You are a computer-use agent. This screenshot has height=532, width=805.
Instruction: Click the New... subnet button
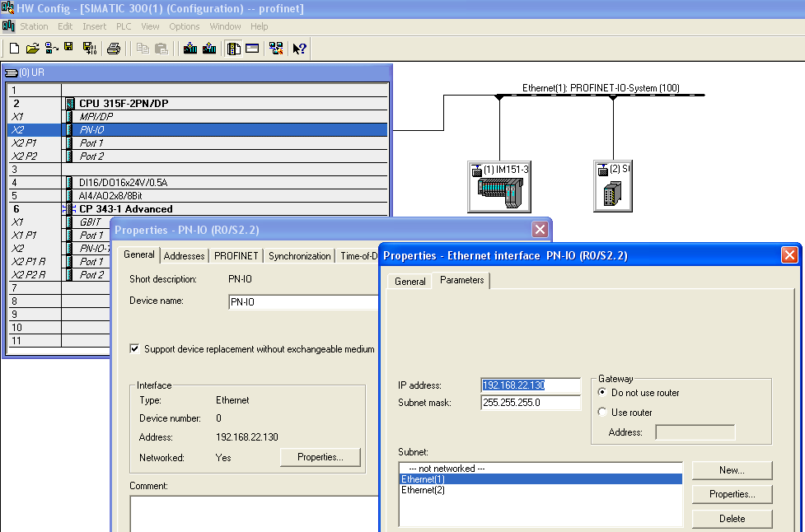732,470
